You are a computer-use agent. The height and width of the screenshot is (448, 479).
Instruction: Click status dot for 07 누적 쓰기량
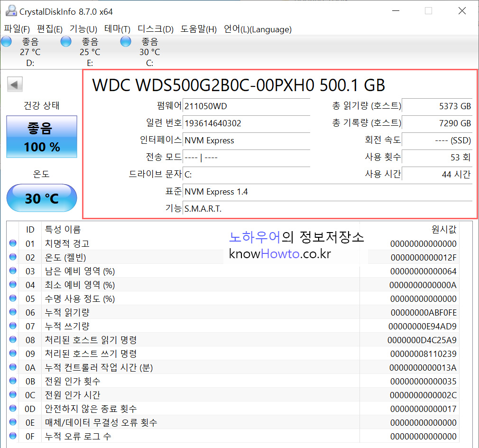[13, 326]
